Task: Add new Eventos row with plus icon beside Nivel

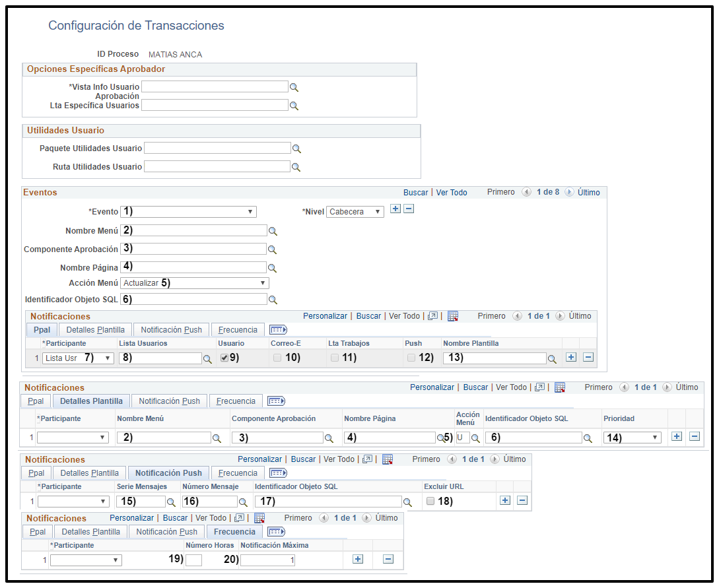Action: pyautogui.click(x=395, y=209)
